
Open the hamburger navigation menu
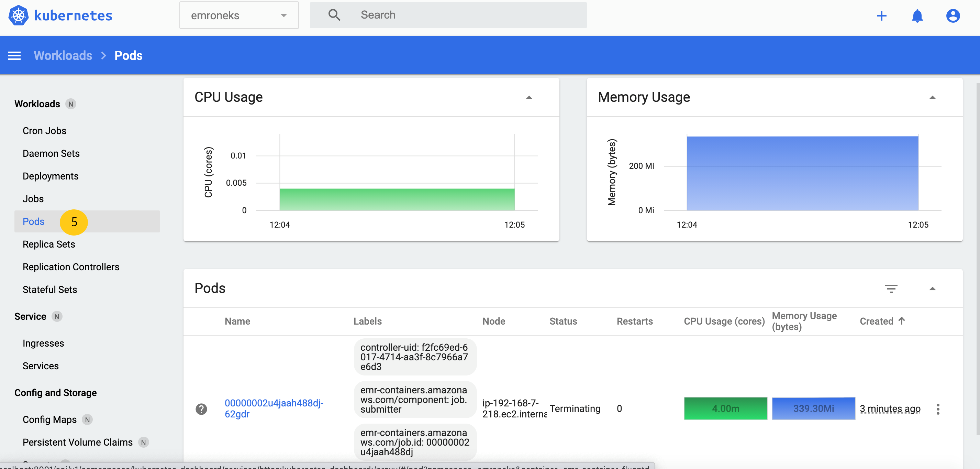point(14,56)
